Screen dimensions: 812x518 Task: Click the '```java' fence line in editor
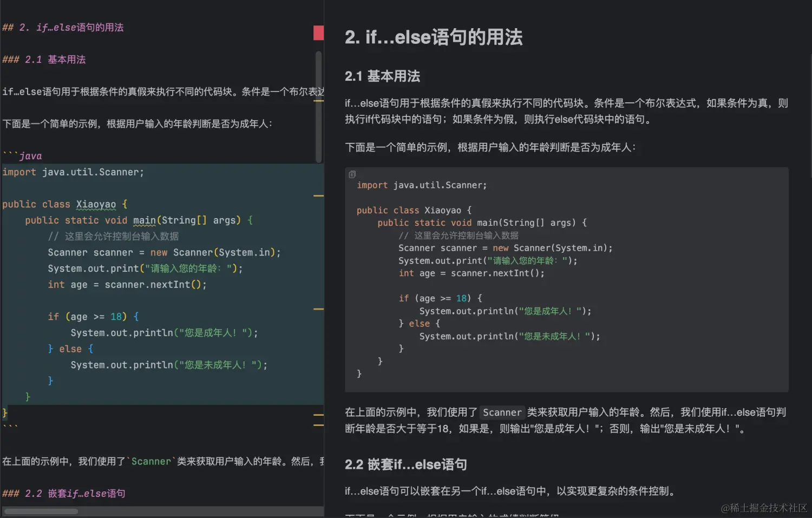[22, 156]
